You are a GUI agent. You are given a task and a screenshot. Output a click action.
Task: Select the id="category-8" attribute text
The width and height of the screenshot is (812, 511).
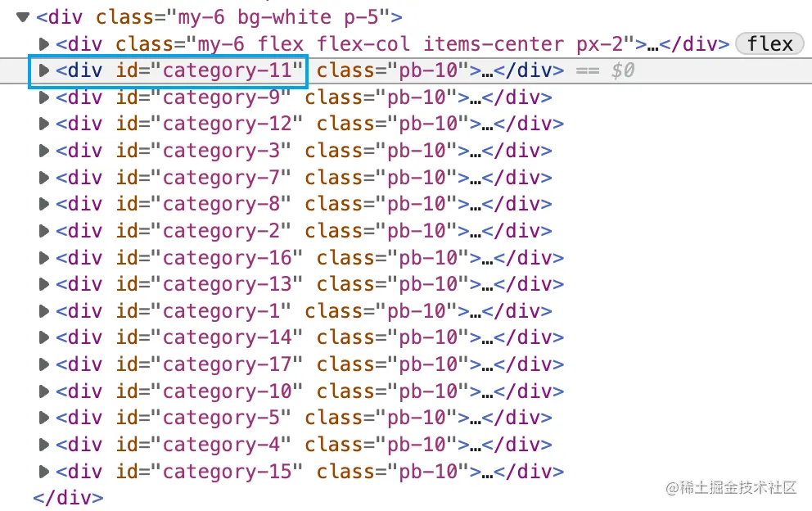coord(203,204)
